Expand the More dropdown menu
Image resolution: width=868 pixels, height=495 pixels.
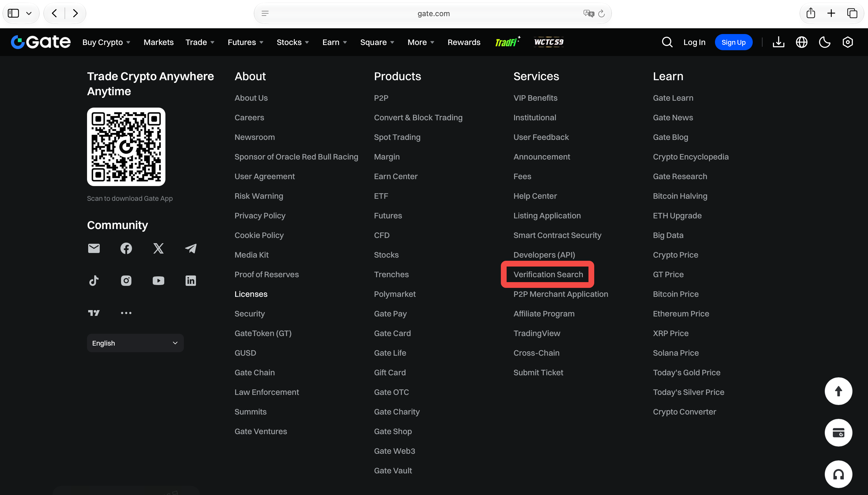[421, 42]
